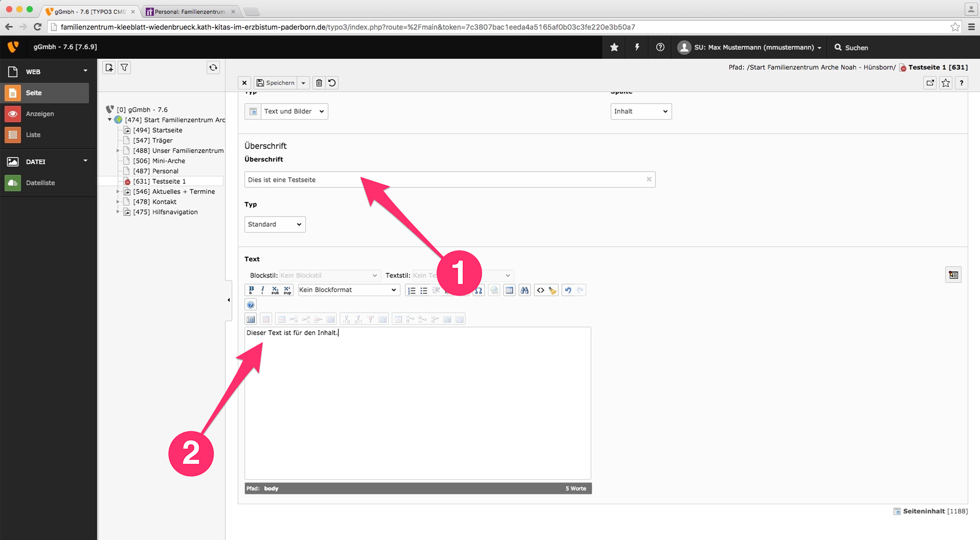Click the Bold formatting icon
Screen dimensions: 980x540
[251, 290]
